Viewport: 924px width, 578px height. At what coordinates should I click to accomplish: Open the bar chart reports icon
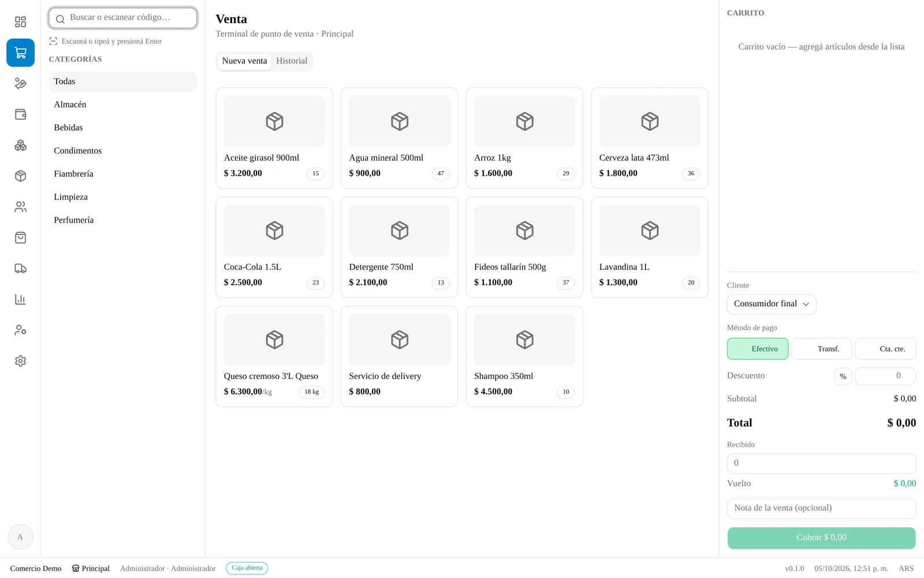20,299
